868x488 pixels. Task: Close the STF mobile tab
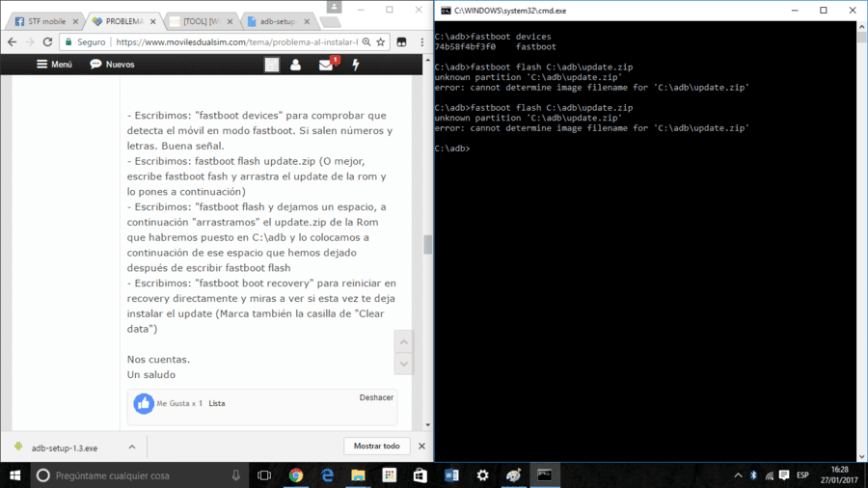pyautogui.click(x=76, y=21)
